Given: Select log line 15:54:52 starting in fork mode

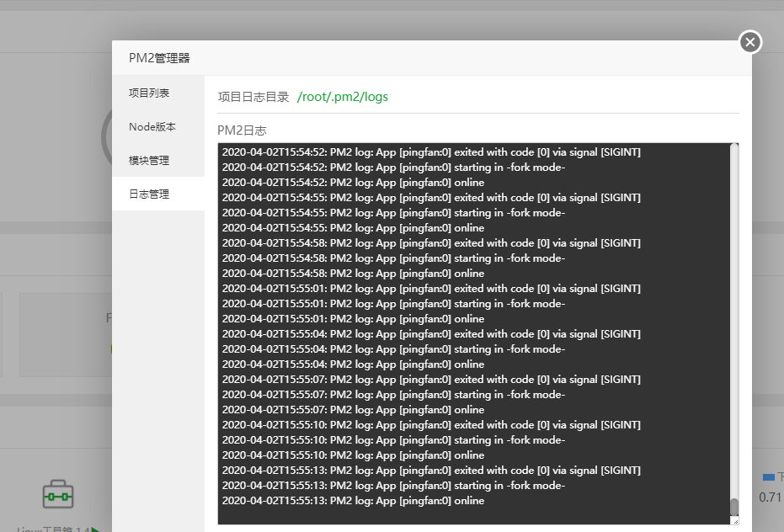Looking at the screenshot, I should click(393, 167).
